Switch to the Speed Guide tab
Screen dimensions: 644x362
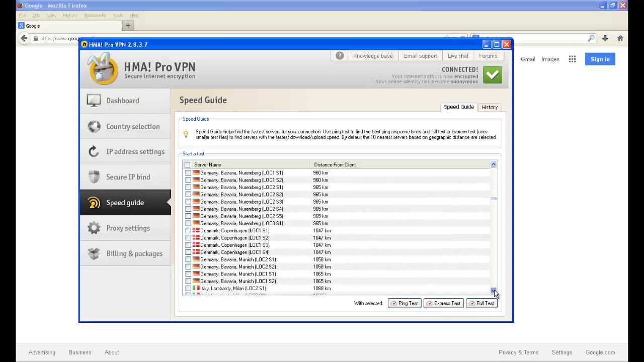tap(458, 107)
